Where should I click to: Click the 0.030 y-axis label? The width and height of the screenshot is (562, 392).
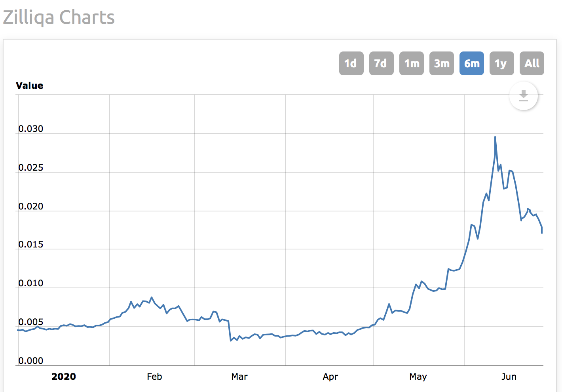click(x=30, y=129)
